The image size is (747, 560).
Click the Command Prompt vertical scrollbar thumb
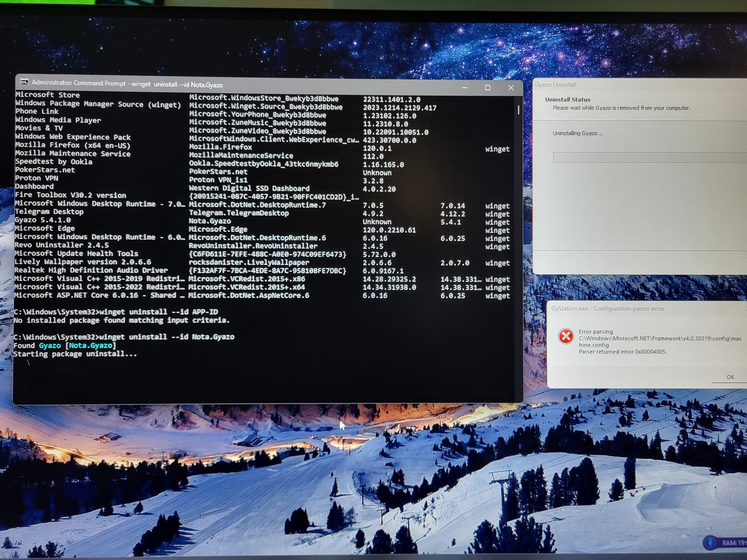(x=518, y=110)
